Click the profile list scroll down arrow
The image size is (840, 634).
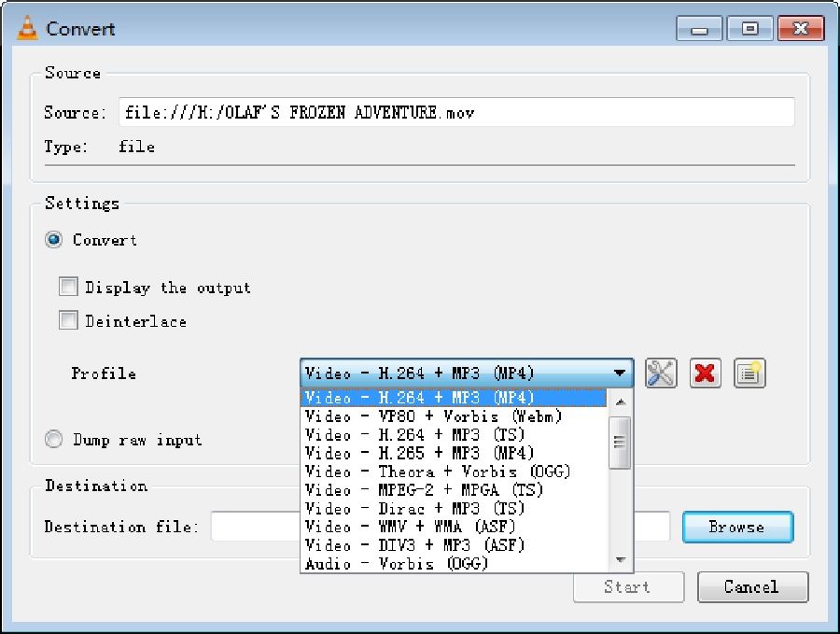coord(621,560)
